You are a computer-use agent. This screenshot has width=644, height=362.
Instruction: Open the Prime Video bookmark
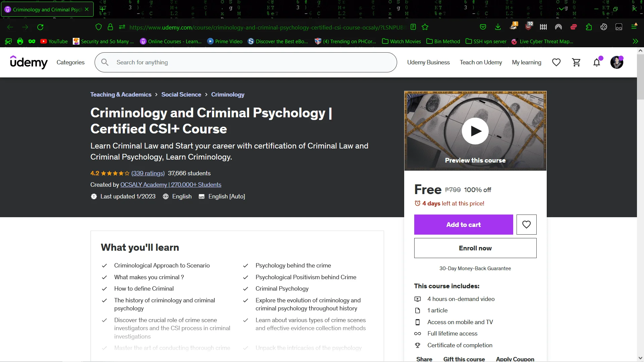coord(225,41)
